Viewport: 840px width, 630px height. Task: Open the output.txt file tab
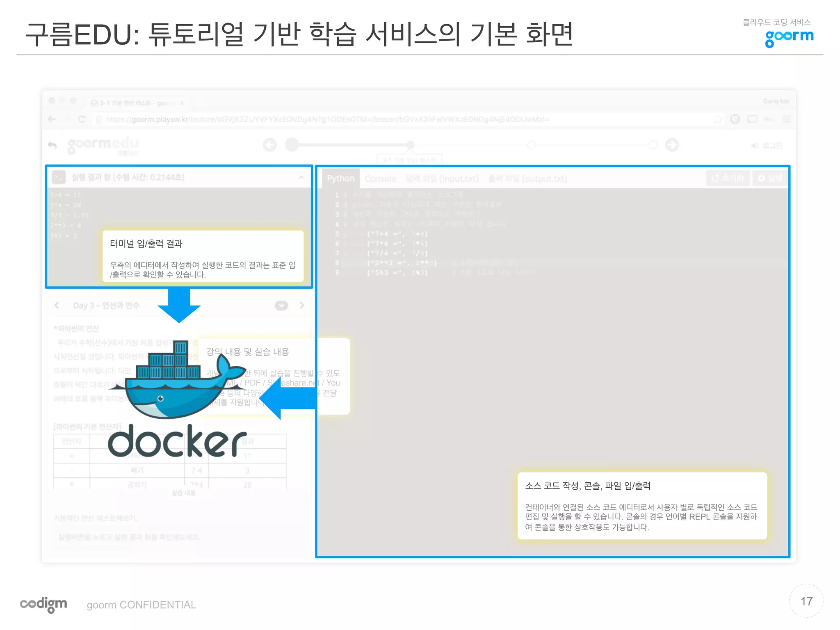[527, 179]
